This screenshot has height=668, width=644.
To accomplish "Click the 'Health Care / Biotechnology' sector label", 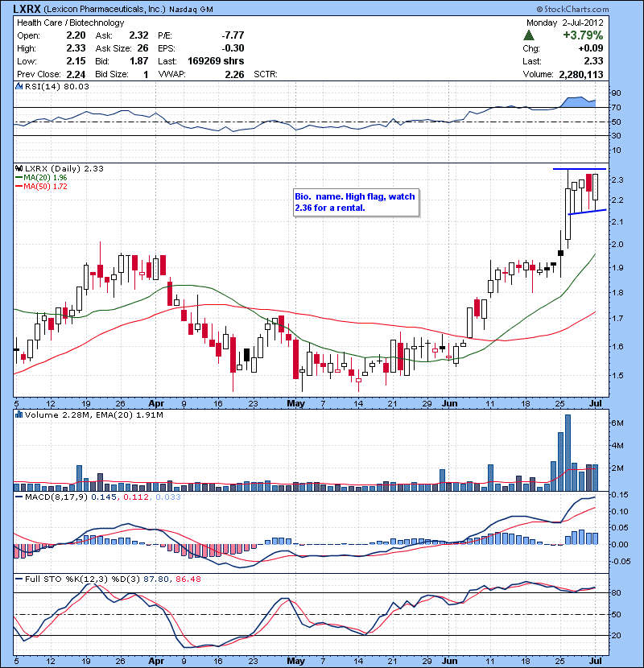I will coord(70,23).
